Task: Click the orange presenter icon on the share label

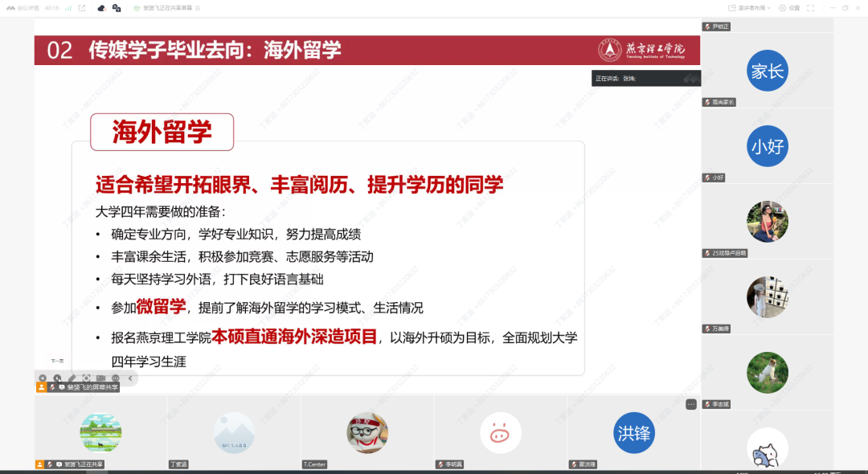Action: coord(41,387)
